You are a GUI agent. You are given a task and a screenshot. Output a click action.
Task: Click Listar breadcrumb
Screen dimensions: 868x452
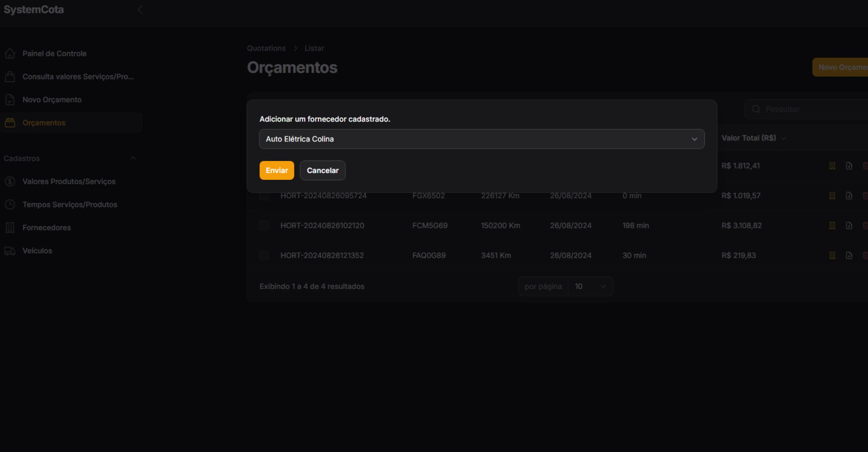(x=314, y=48)
